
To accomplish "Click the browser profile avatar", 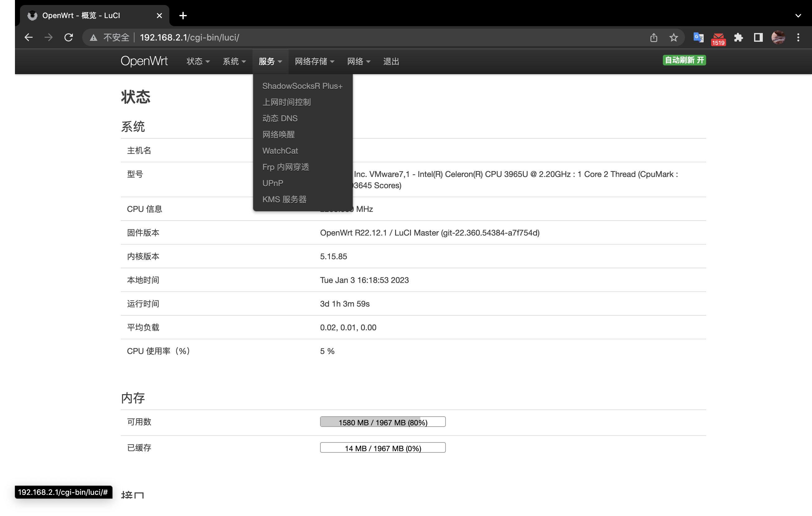I will coord(778,37).
